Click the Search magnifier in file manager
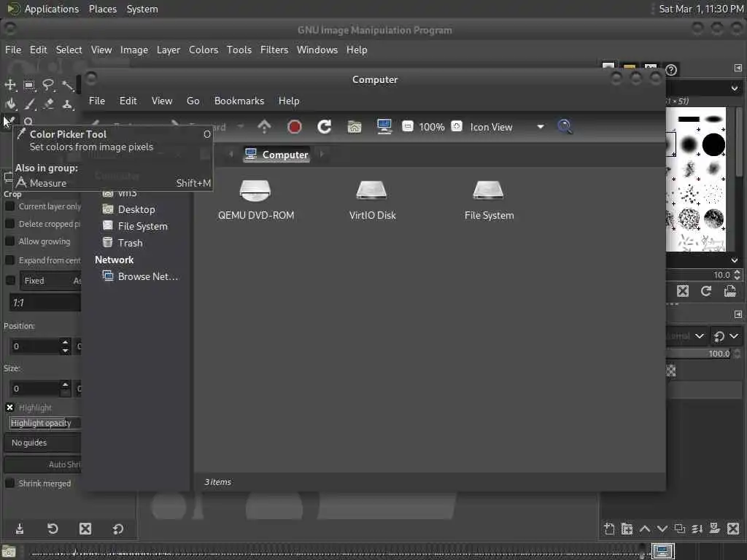The image size is (747, 560). click(565, 127)
